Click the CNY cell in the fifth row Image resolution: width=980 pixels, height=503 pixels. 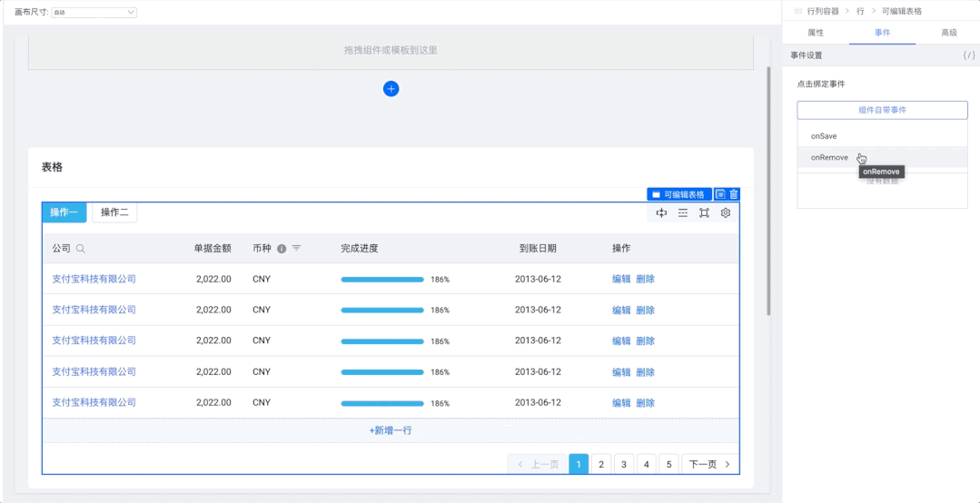[262, 402]
